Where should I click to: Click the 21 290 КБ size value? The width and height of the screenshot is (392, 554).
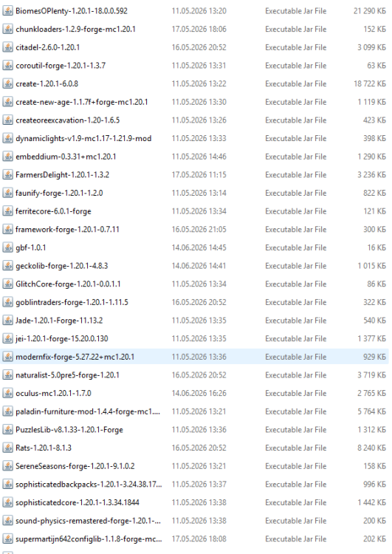369,11
